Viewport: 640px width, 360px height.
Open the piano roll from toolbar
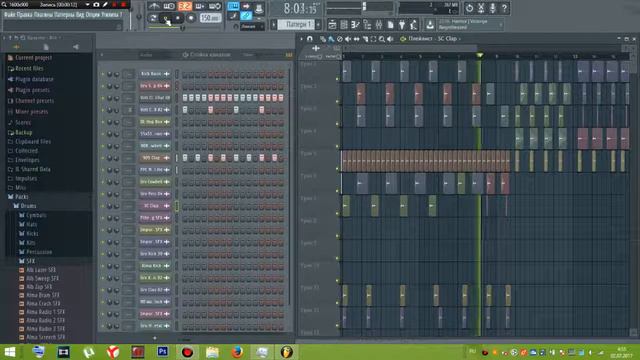356,25
